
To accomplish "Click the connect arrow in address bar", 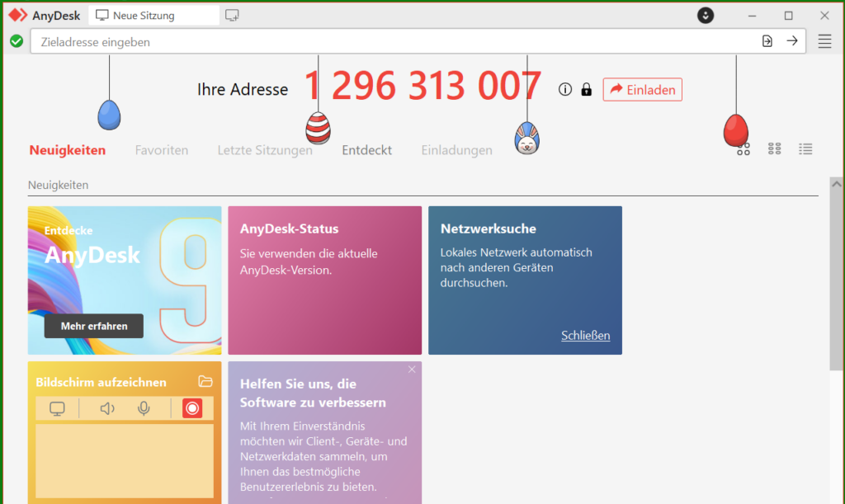I will [x=791, y=41].
